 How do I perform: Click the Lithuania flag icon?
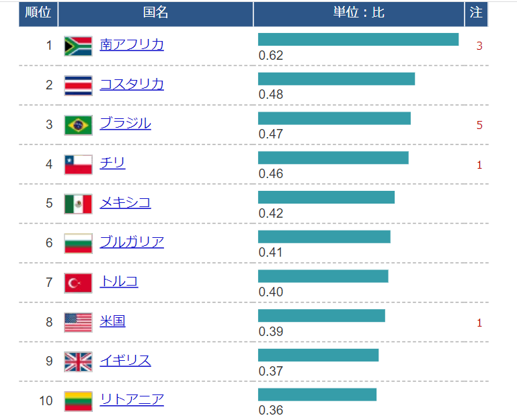click(x=78, y=401)
